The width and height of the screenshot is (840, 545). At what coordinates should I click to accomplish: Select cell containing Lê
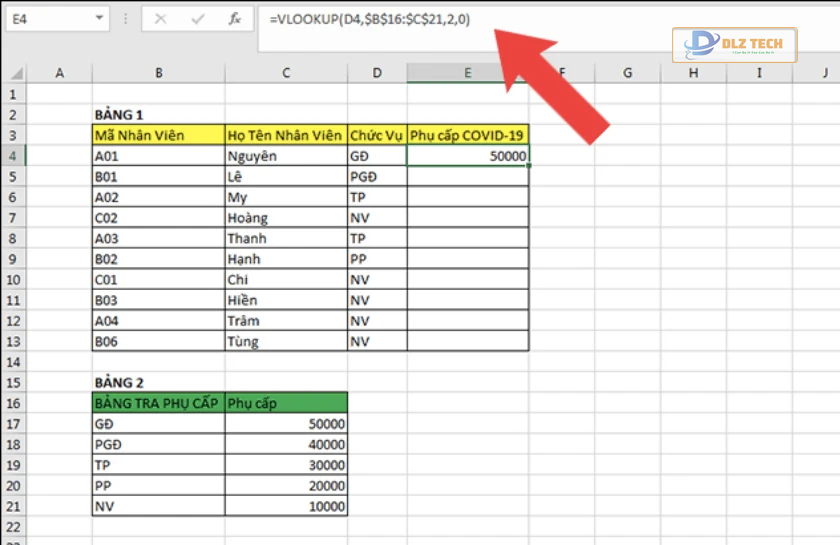pyautogui.click(x=286, y=176)
